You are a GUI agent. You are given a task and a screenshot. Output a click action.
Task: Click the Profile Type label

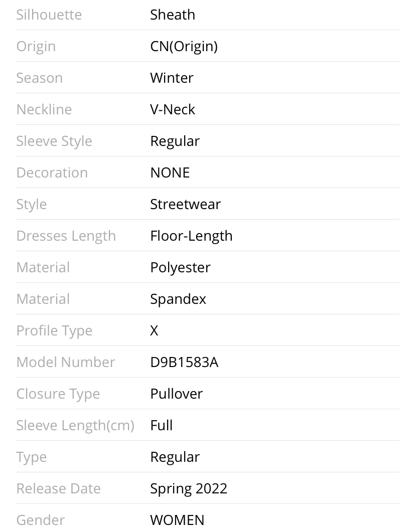(x=54, y=330)
